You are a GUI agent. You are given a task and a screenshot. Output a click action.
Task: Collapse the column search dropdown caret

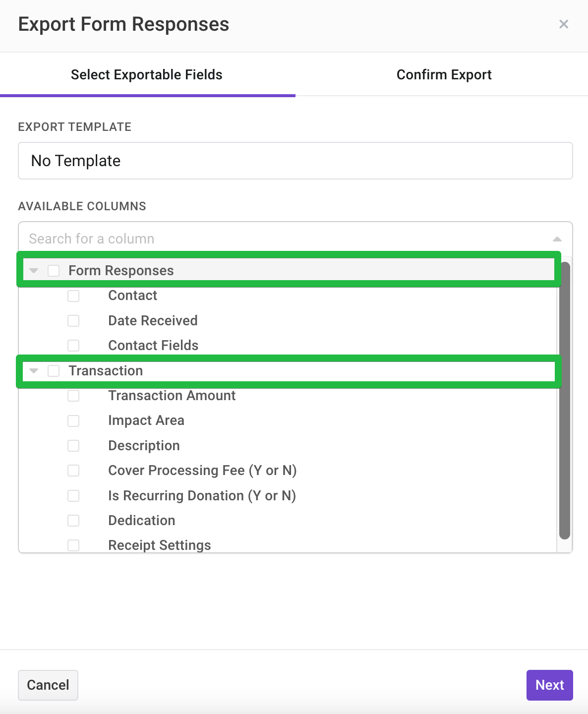coord(557,239)
